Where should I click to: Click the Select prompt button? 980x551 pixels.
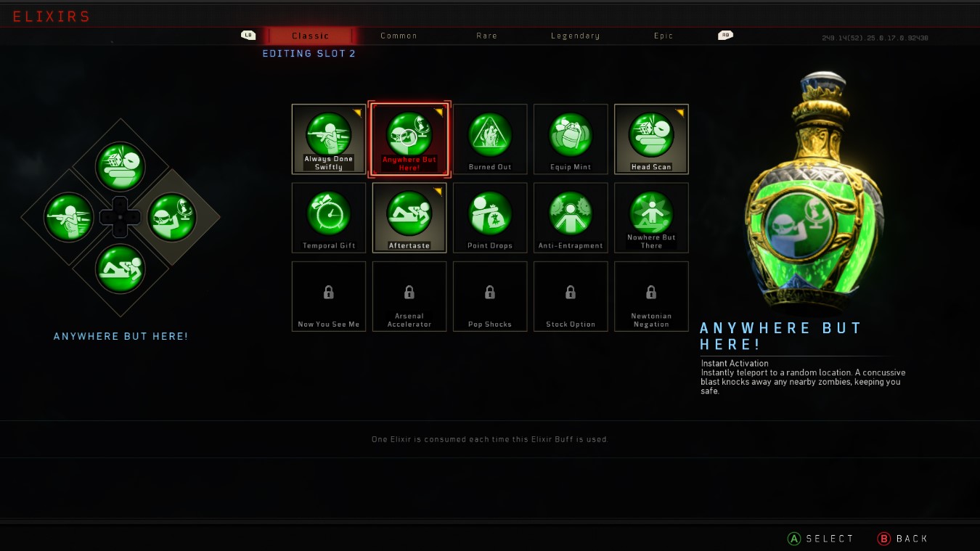[x=821, y=539]
